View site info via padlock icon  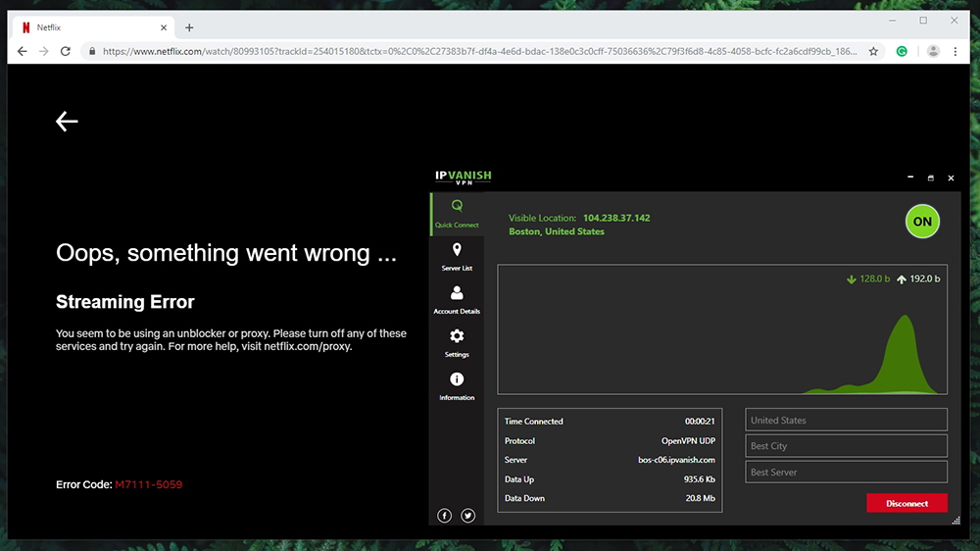tap(92, 51)
